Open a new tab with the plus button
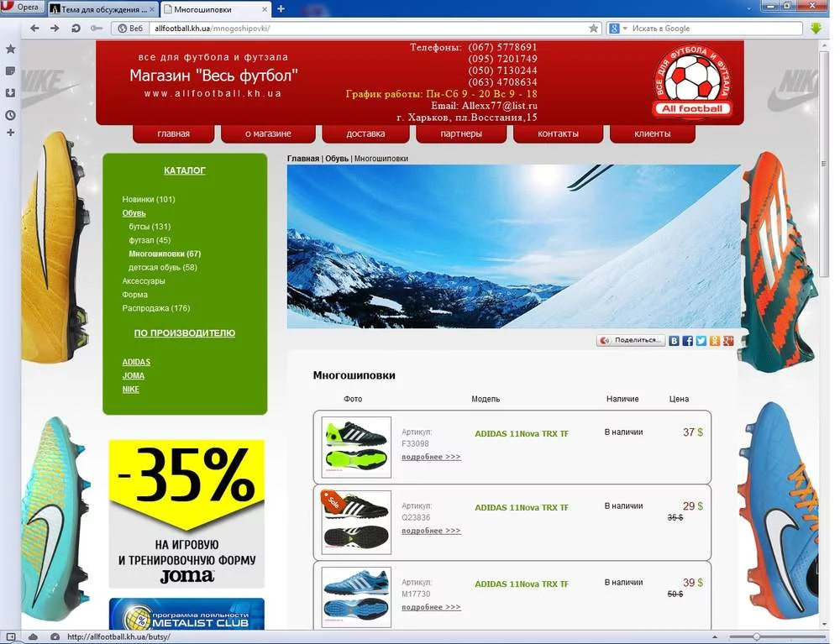Screen dimensions: 840x644 pos(281,8)
